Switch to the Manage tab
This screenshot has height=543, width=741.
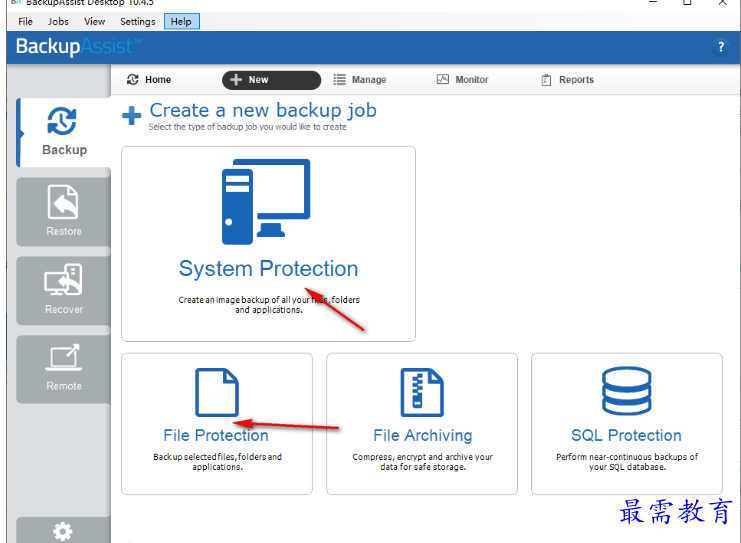(360, 79)
